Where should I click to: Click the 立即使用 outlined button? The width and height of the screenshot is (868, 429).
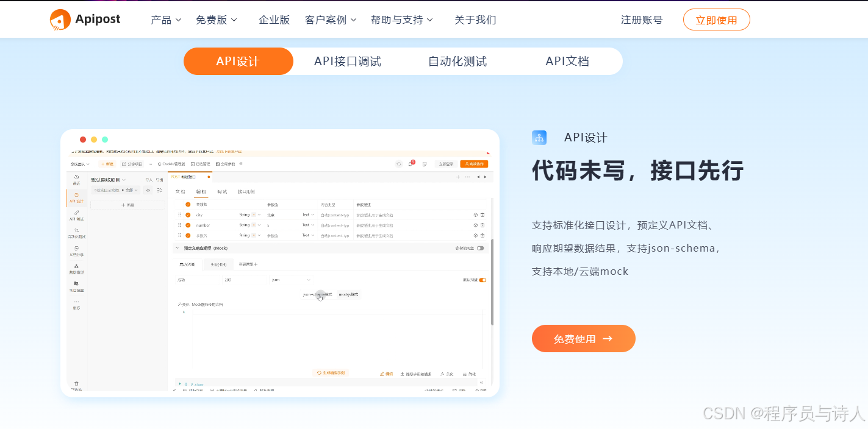717,19
